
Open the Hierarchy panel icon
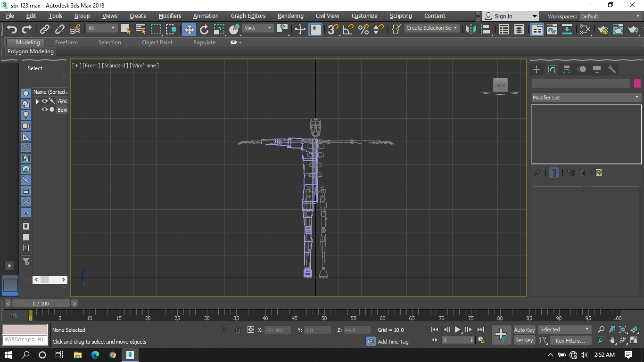[x=567, y=69]
